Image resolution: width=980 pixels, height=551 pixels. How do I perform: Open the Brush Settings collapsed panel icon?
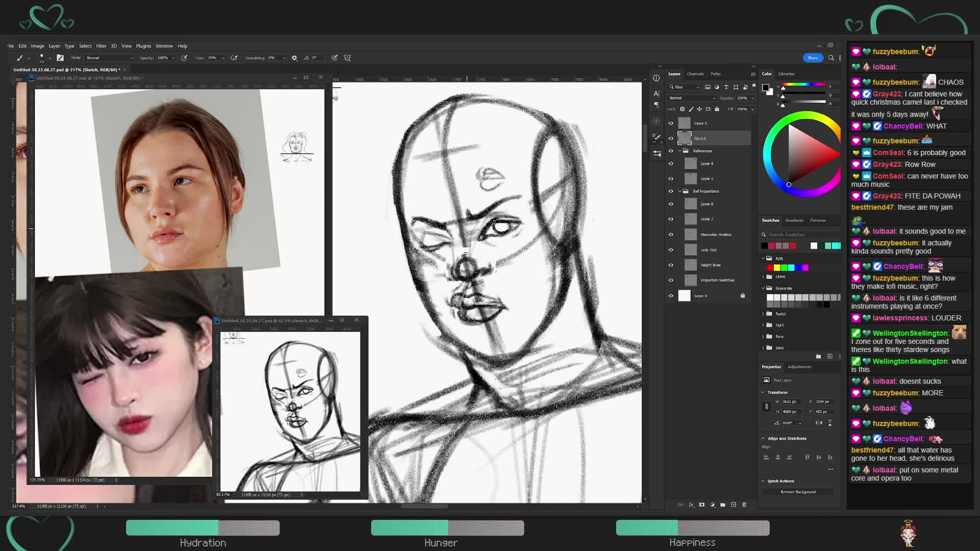656,137
